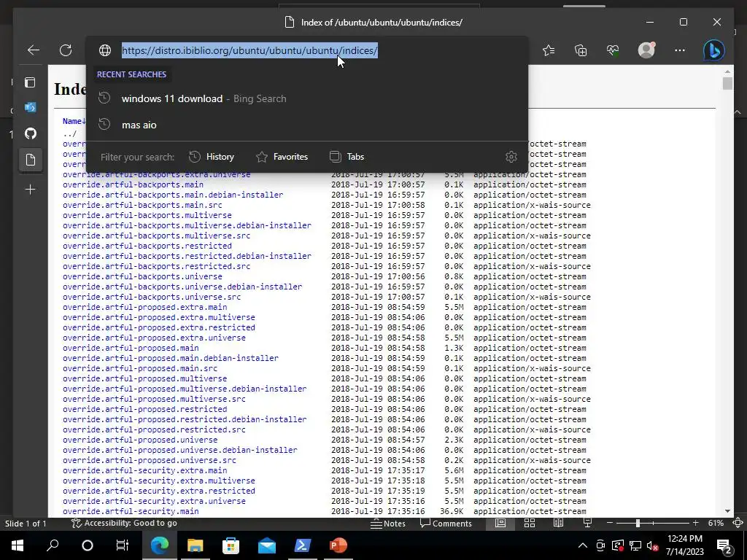Open override.artful-security.extra.universe link
This screenshot has width=747, height=560.
coord(154,501)
